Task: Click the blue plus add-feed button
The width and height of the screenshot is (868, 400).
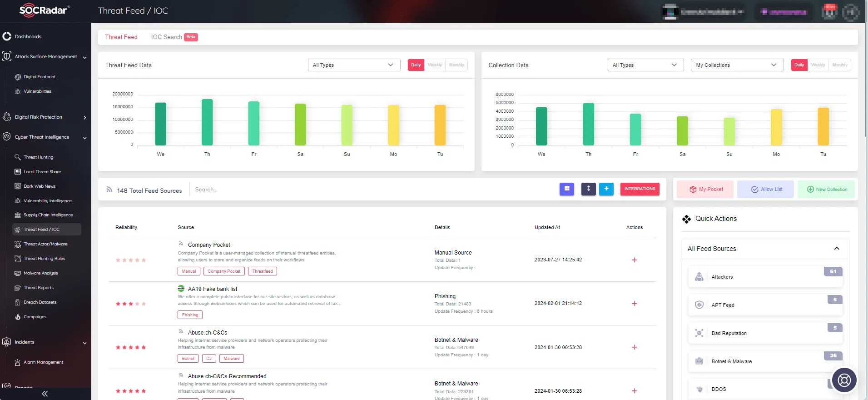Action: coord(606,189)
